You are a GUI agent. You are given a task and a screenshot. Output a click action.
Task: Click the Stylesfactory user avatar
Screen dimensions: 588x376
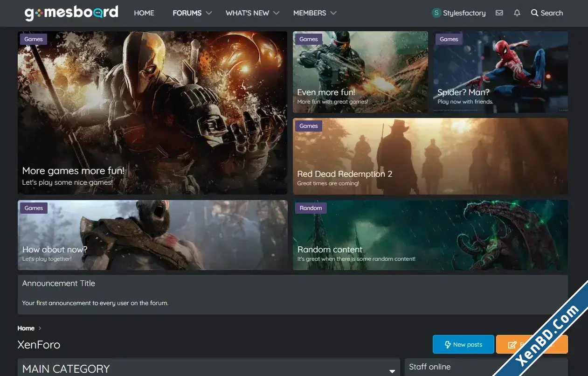pyautogui.click(x=436, y=13)
